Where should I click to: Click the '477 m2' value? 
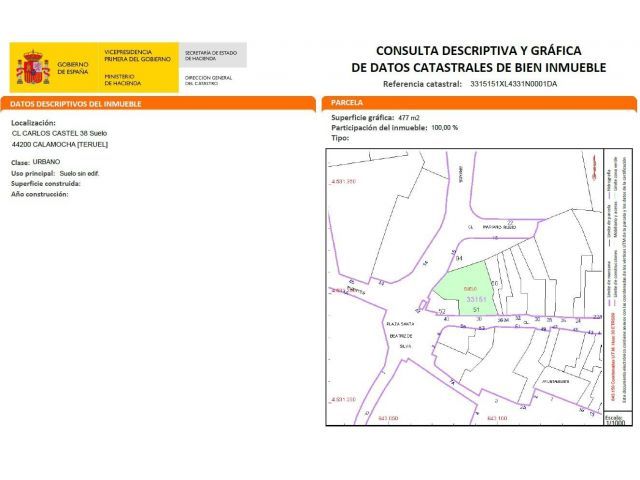pyautogui.click(x=409, y=118)
